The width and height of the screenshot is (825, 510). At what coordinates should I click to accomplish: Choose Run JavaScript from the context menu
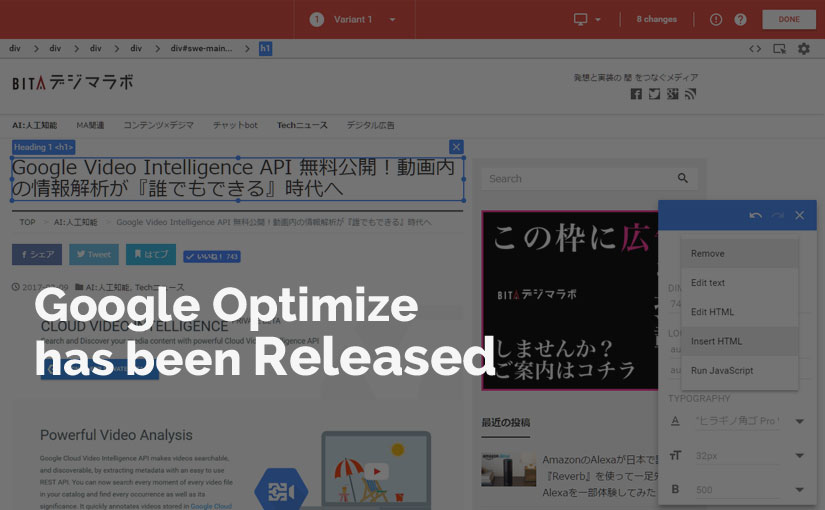point(739,371)
